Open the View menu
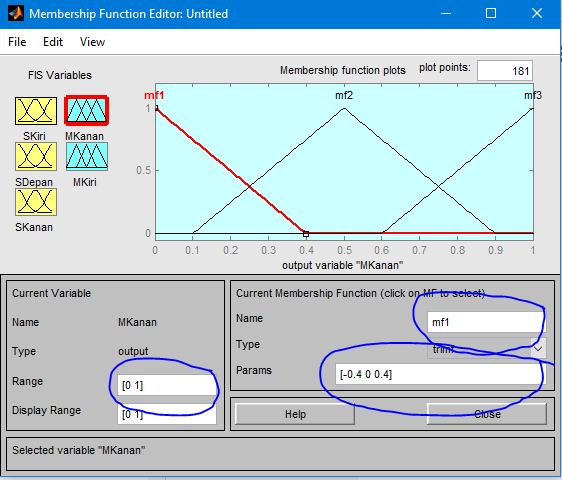 click(92, 42)
